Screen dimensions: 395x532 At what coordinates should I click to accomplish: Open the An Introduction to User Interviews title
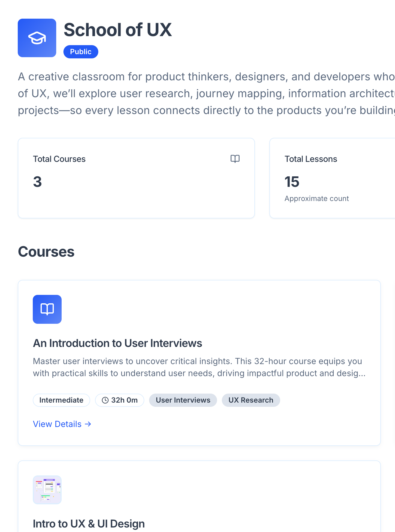point(118,343)
